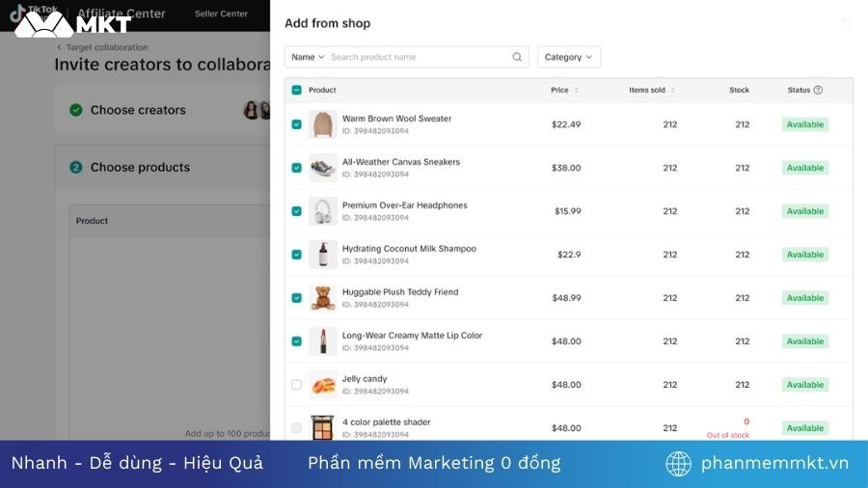Click the All-Weather Canvas Sneakers image
The height and width of the screenshot is (488, 868).
click(x=322, y=168)
